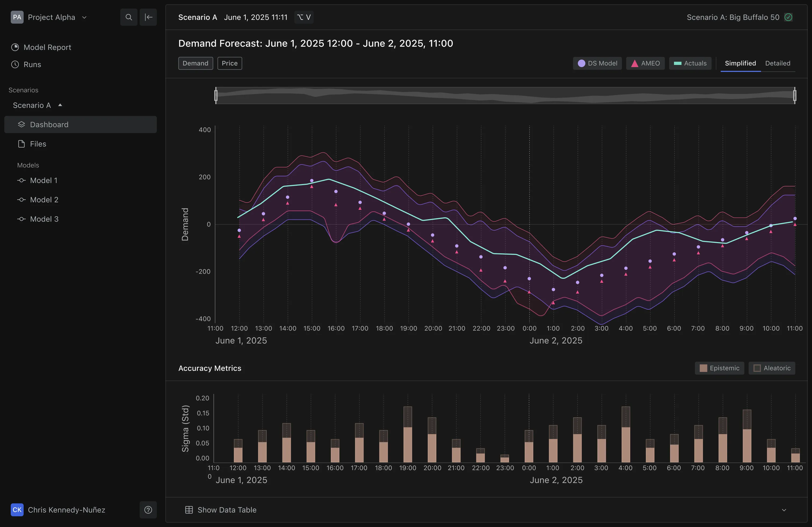812x527 pixels.
Task: Click the node icon beside Model 1
Action: click(21, 180)
